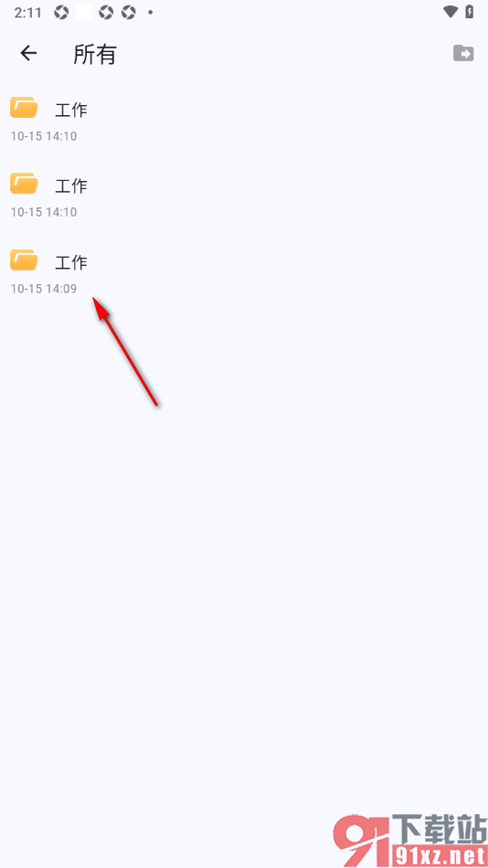Tap the timestamp under the middle folder
488x868 pixels.
[x=44, y=212]
